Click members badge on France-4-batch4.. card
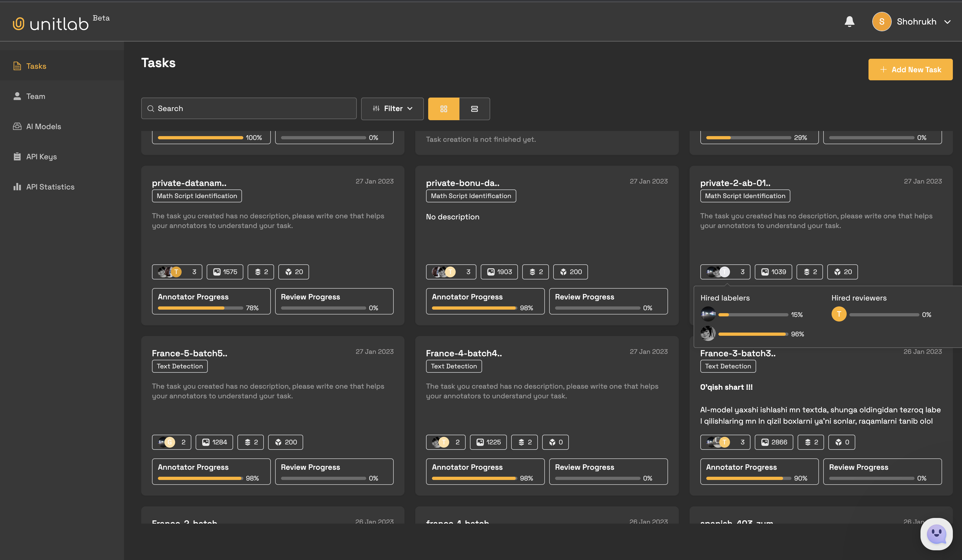 coord(446,442)
